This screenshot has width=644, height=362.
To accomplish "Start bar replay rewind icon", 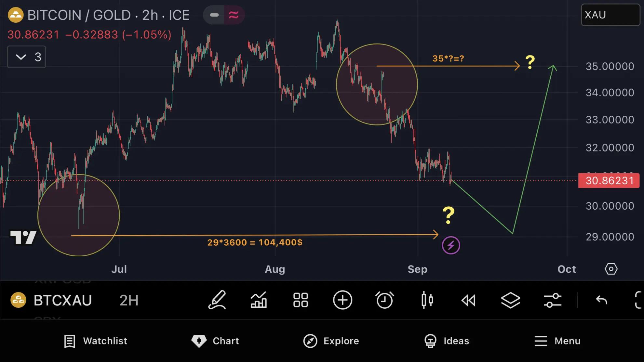I will [469, 300].
